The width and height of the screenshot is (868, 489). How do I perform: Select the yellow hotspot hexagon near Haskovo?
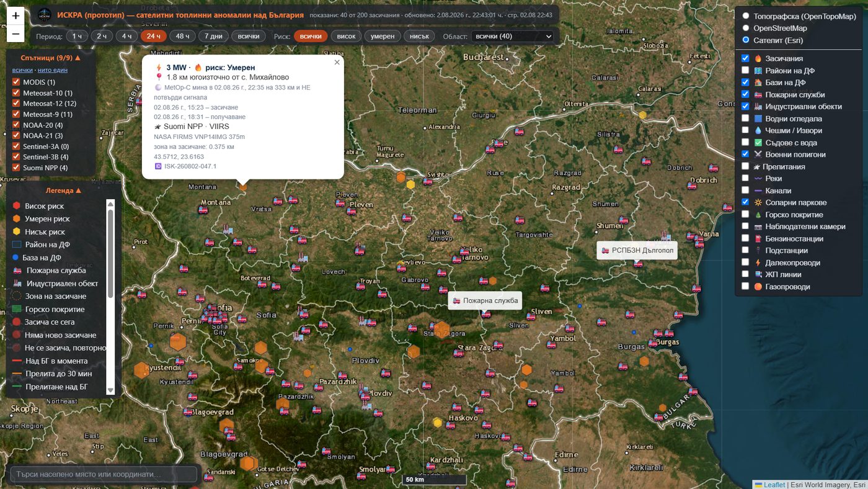coord(438,423)
